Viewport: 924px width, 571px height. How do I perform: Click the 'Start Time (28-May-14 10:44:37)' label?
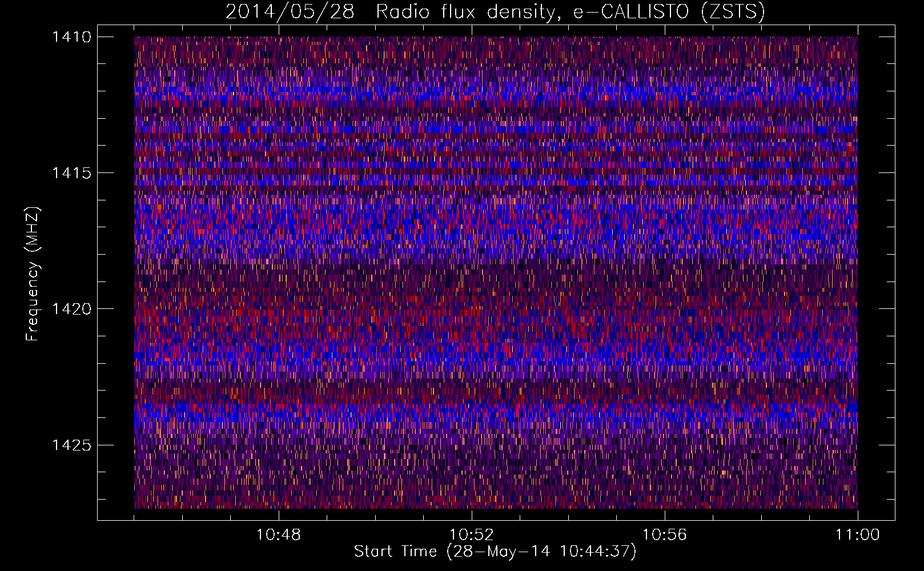click(495, 552)
